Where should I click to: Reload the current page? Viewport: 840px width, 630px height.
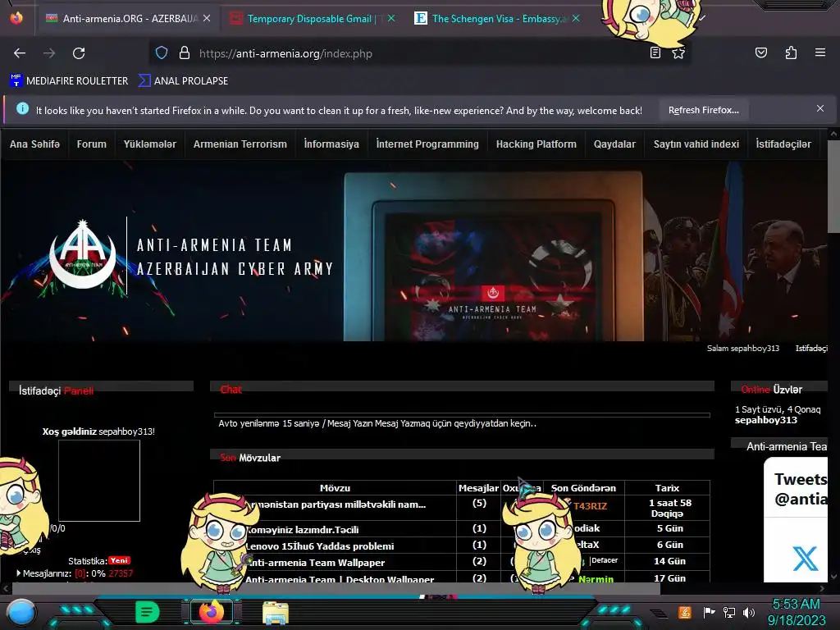pyautogui.click(x=79, y=53)
